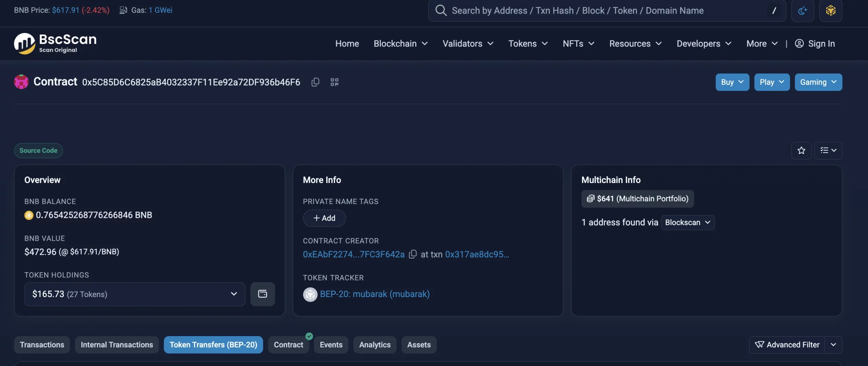Viewport: 868px width, 366px height.
Task: Open creator address 0xEAbF2274...7FC3F642a
Action: coord(354,254)
